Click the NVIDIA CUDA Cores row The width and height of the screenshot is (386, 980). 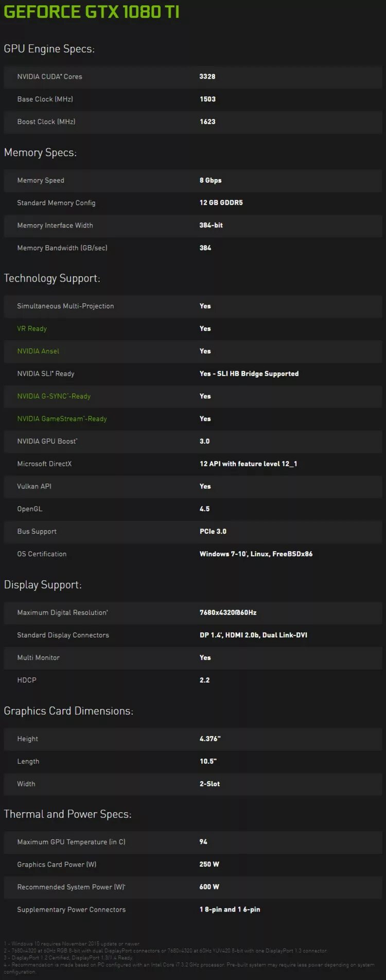193,77
